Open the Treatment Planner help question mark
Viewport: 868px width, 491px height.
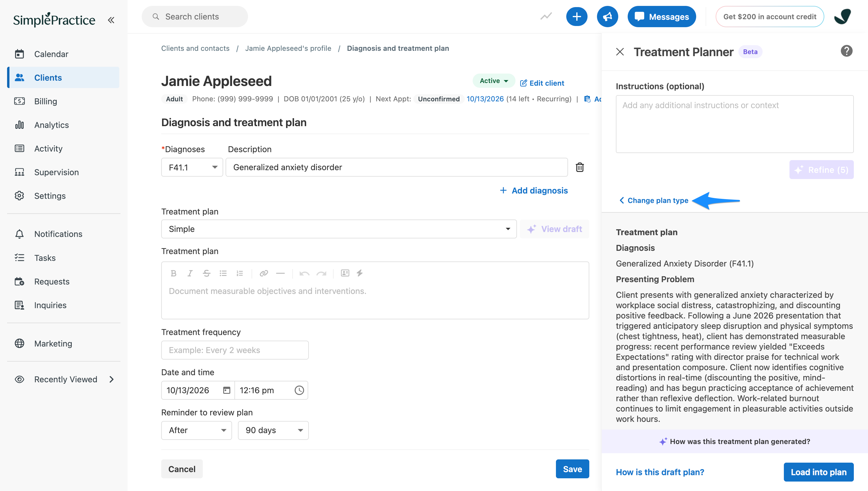coord(846,51)
